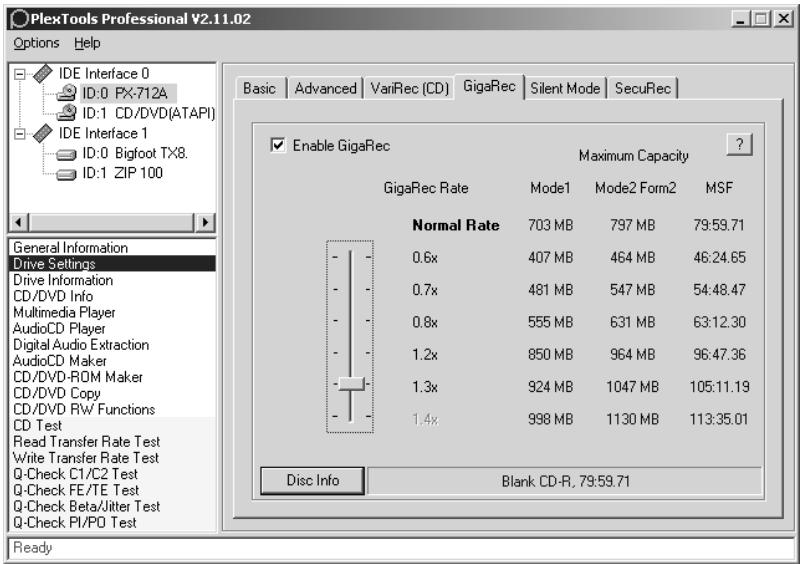
Task: Switch to the Basic tab
Action: 260,88
